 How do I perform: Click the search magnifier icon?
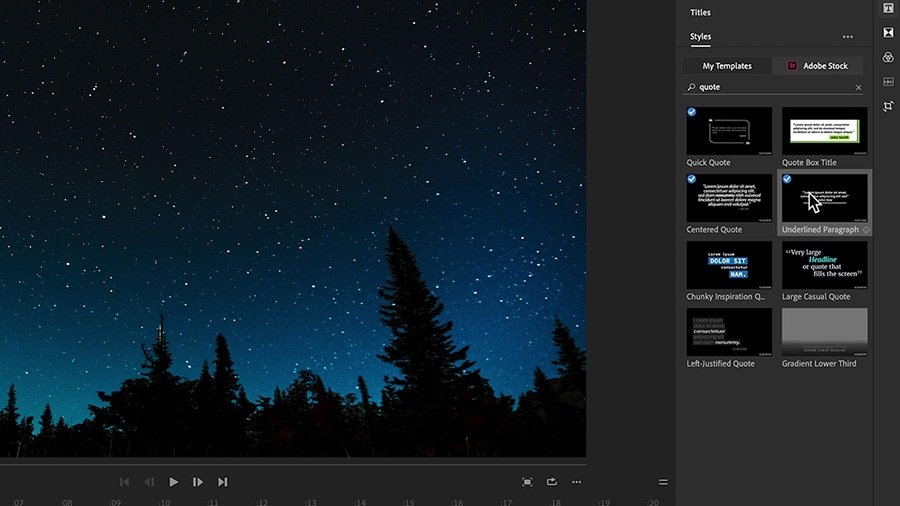click(691, 87)
